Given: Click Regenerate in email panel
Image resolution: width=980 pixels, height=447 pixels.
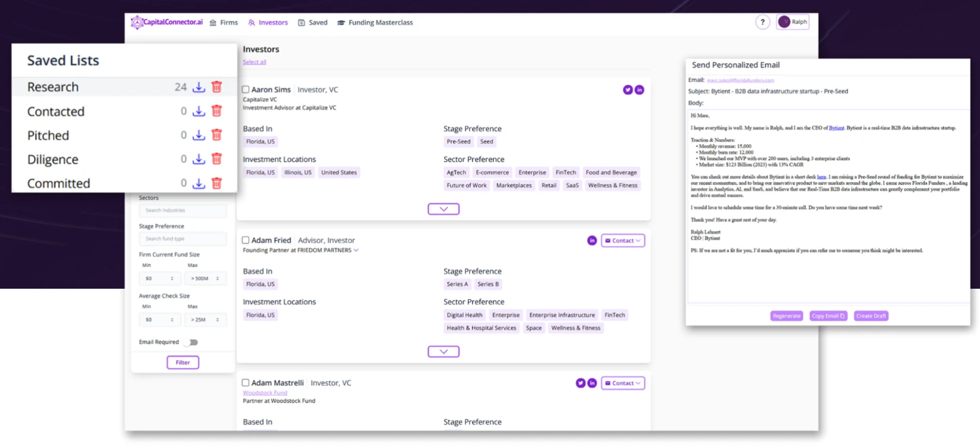Looking at the screenshot, I should point(787,316).
